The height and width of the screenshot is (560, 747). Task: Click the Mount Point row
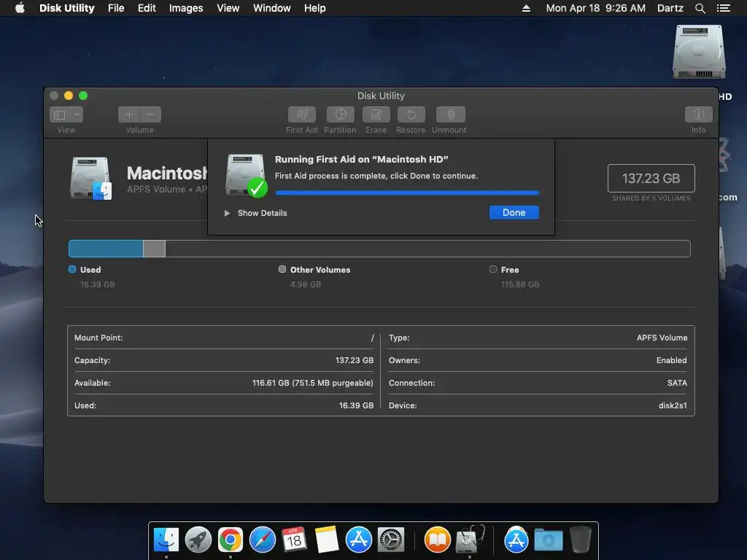[224, 338]
